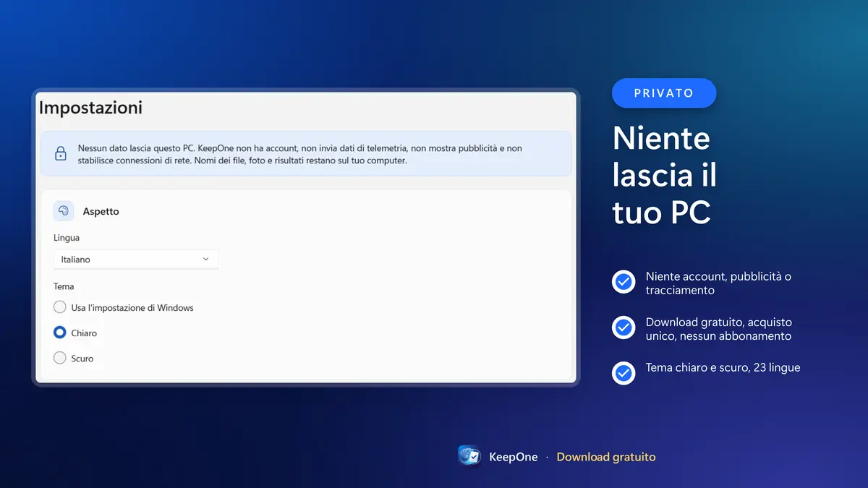Click the Impostazioni heading
This screenshot has width=868, height=488.
pos(90,108)
